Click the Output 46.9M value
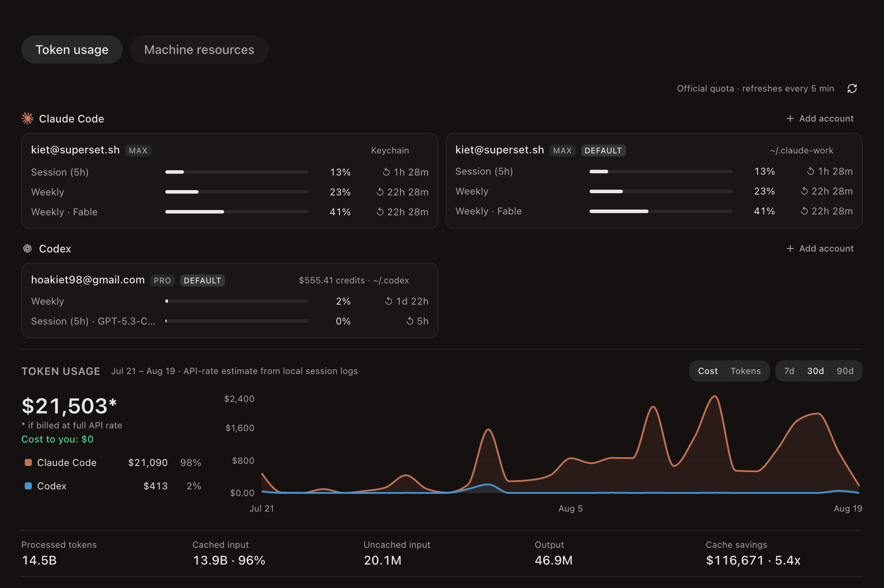The image size is (884, 588). click(554, 561)
